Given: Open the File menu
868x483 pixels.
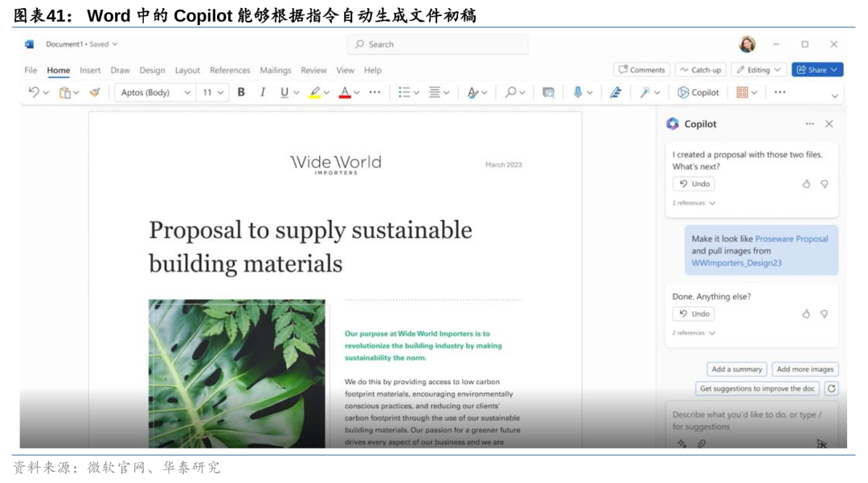Looking at the screenshot, I should [31, 70].
